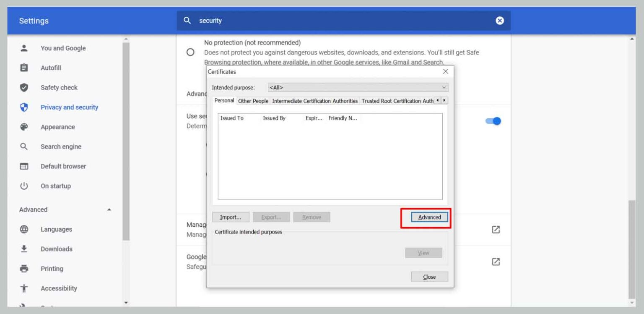This screenshot has width=644, height=314.
Task: Clear the security search query
Action: (499, 21)
